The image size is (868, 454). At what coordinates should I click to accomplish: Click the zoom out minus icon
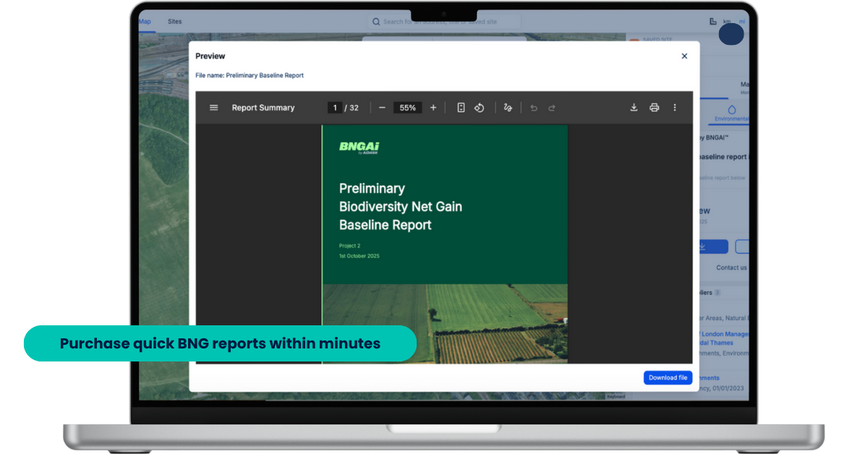click(x=382, y=108)
